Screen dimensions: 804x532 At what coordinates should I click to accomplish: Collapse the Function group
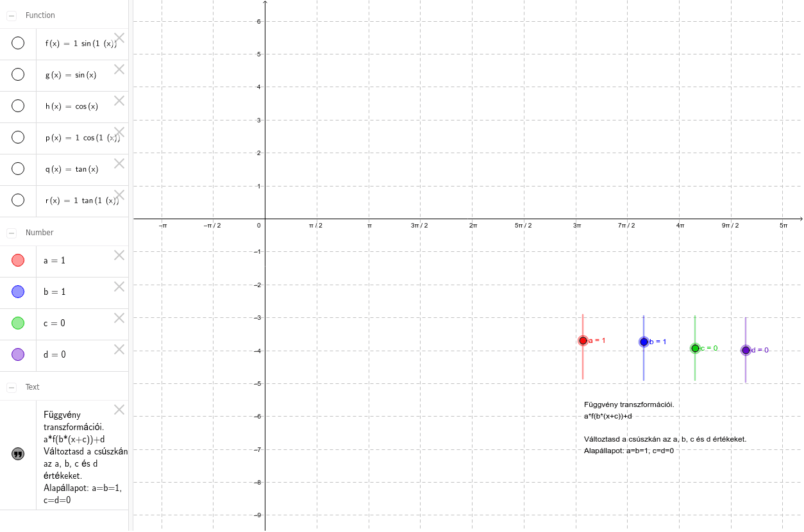[x=12, y=15]
